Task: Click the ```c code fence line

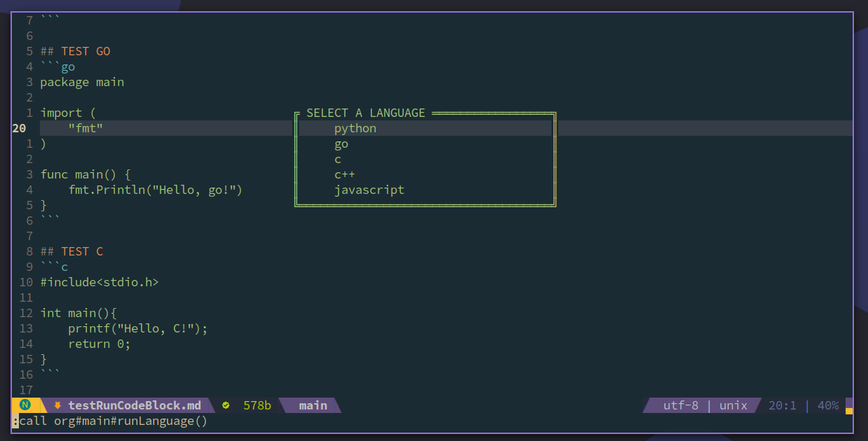Action: (x=54, y=267)
